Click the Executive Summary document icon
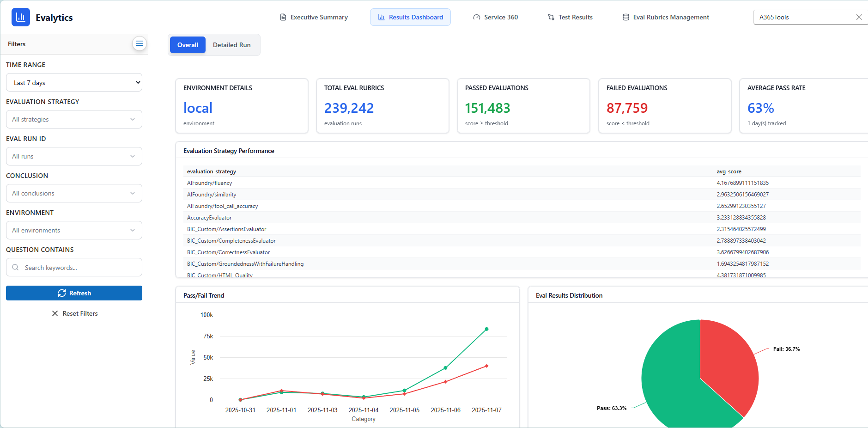 (x=283, y=17)
